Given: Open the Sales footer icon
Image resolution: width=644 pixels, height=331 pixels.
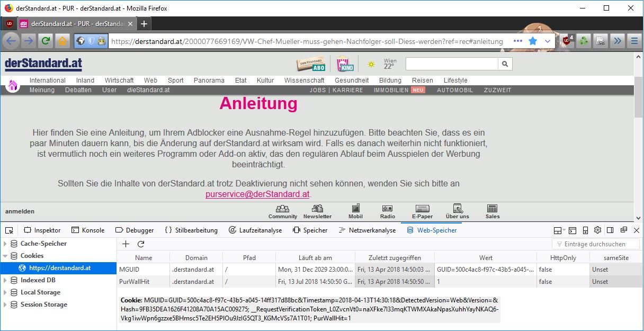Looking at the screenshot, I should pos(493,212).
